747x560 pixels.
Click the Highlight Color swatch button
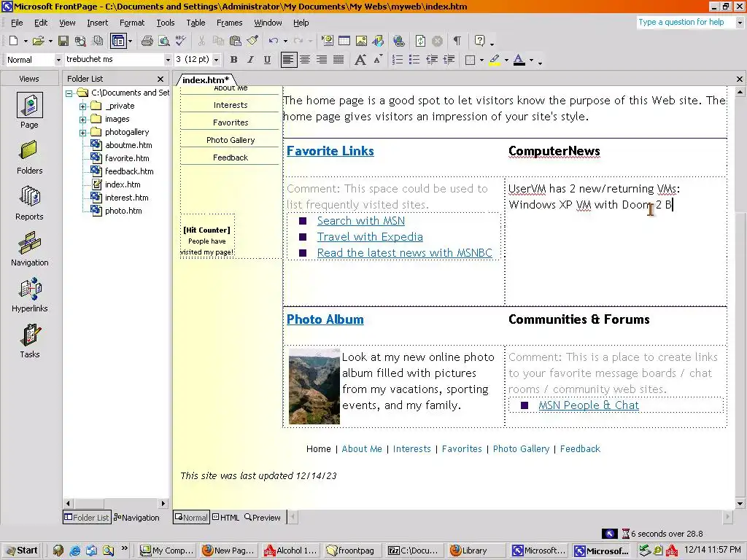(x=495, y=60)
